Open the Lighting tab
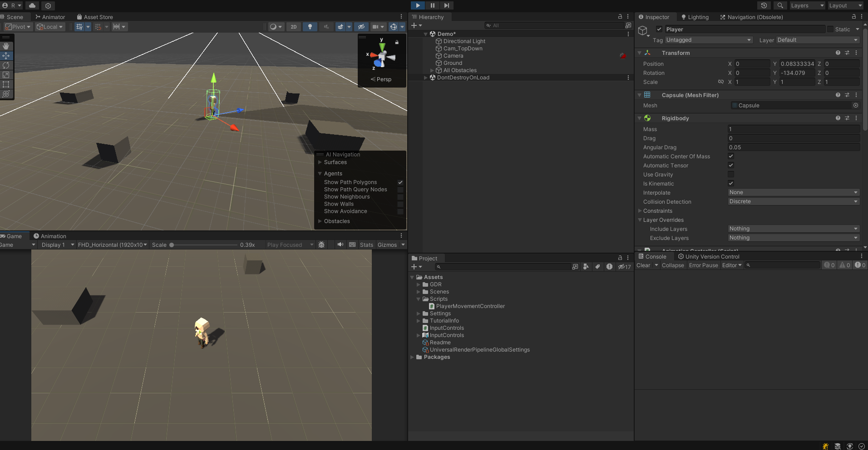Screen dimensions: 868x450 coord(695,17)
